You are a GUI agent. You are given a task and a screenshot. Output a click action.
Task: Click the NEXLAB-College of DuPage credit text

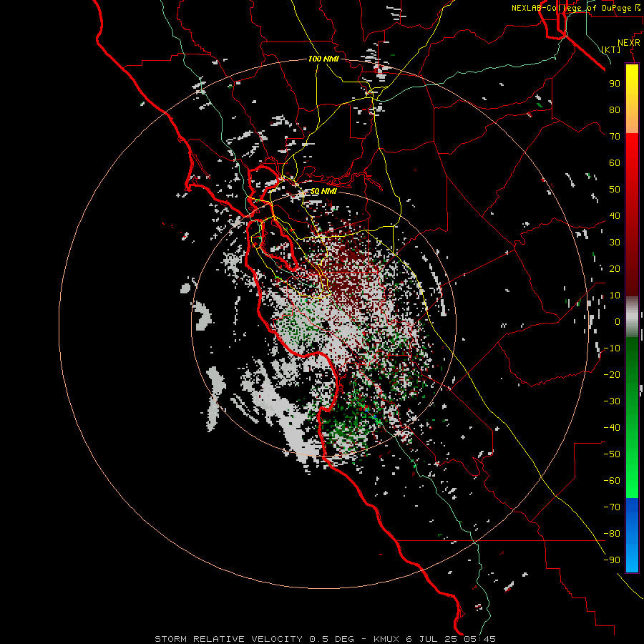(x=576, y=8)
